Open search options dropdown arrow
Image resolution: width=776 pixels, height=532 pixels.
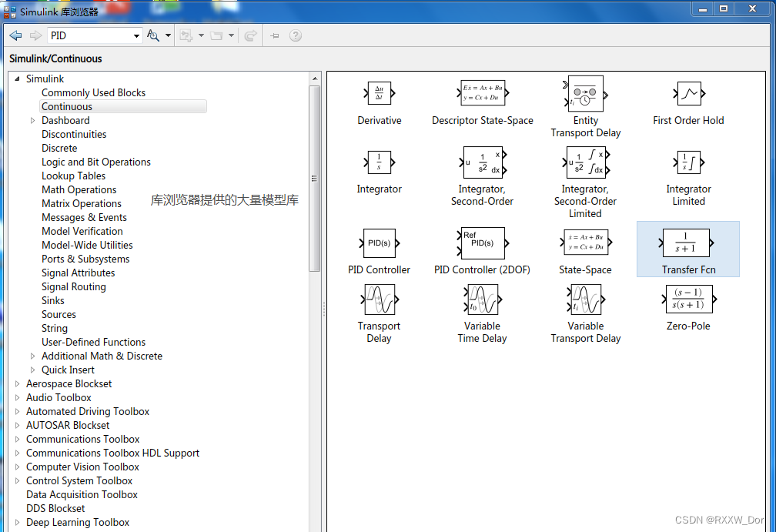pos(168,35)
